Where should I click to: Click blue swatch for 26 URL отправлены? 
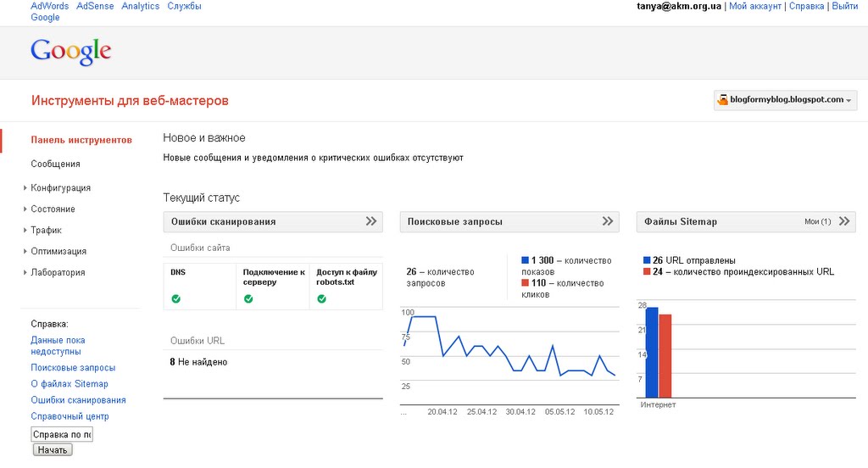click(647, 259)
